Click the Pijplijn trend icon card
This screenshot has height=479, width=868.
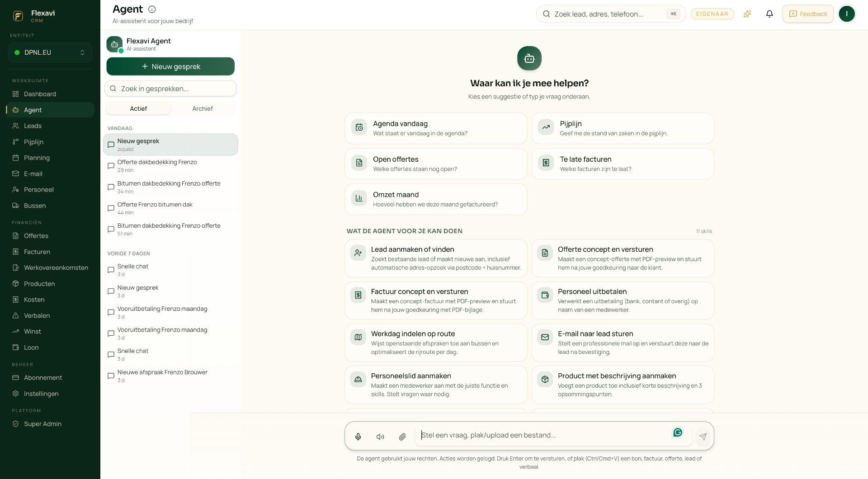coord(546,128)
